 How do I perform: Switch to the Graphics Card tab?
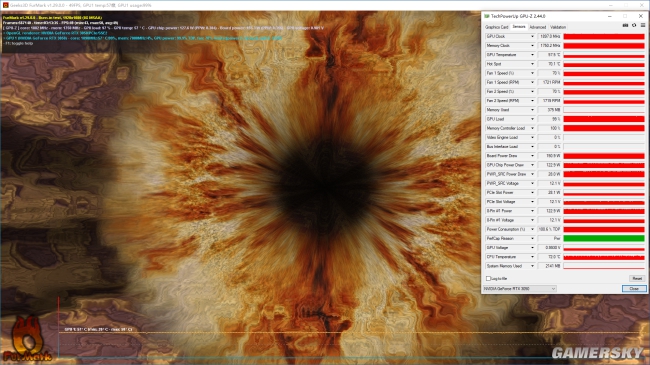pos(497,27)
